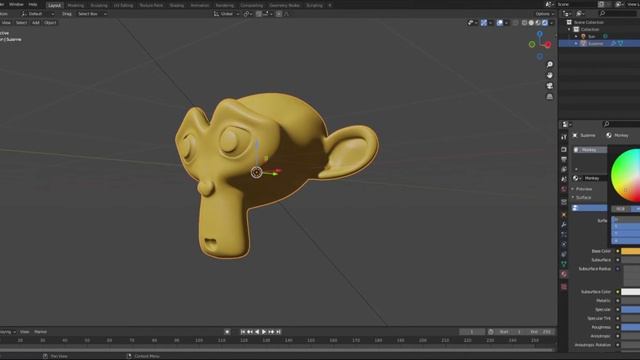Toggle Metallic socket dot
The image size is (640, 360).
click(618, 301)
